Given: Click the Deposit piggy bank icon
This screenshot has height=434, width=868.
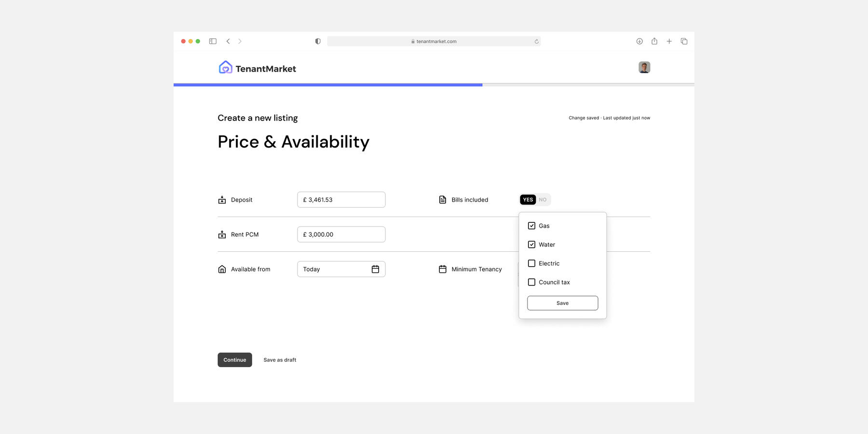Looking at the screenshot, I should [x=222, y=199].
